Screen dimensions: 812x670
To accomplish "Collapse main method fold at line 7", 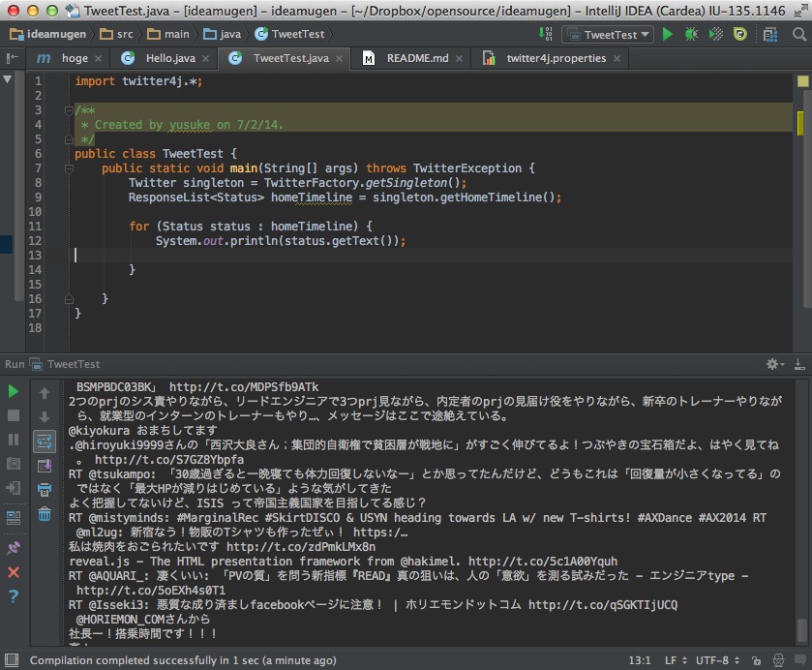I will 69,168.
